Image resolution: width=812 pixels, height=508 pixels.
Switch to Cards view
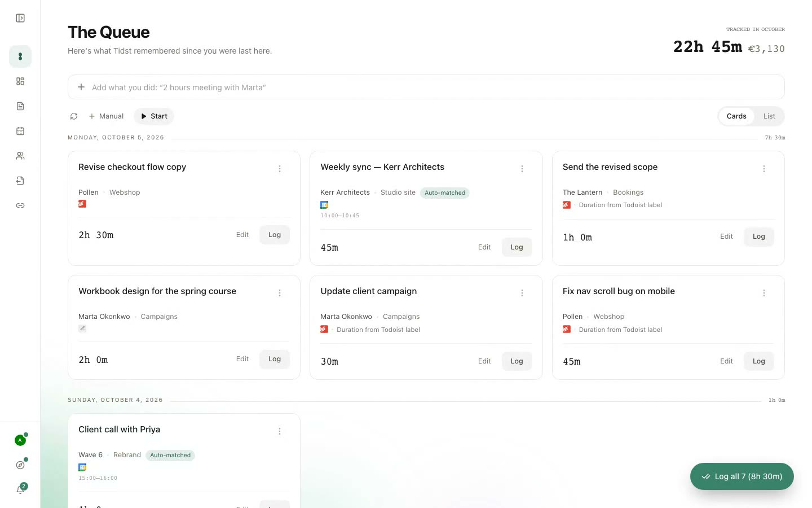point(736,116)
